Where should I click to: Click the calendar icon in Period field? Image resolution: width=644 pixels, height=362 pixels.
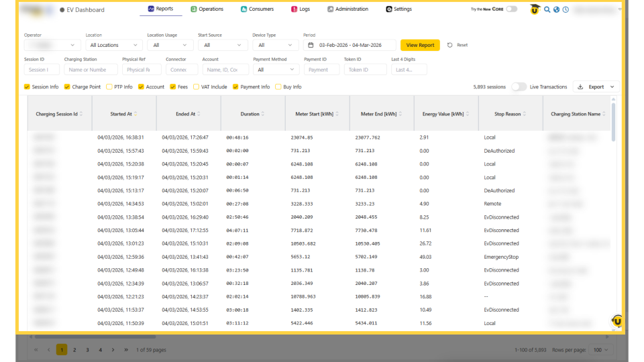(311, 45)
